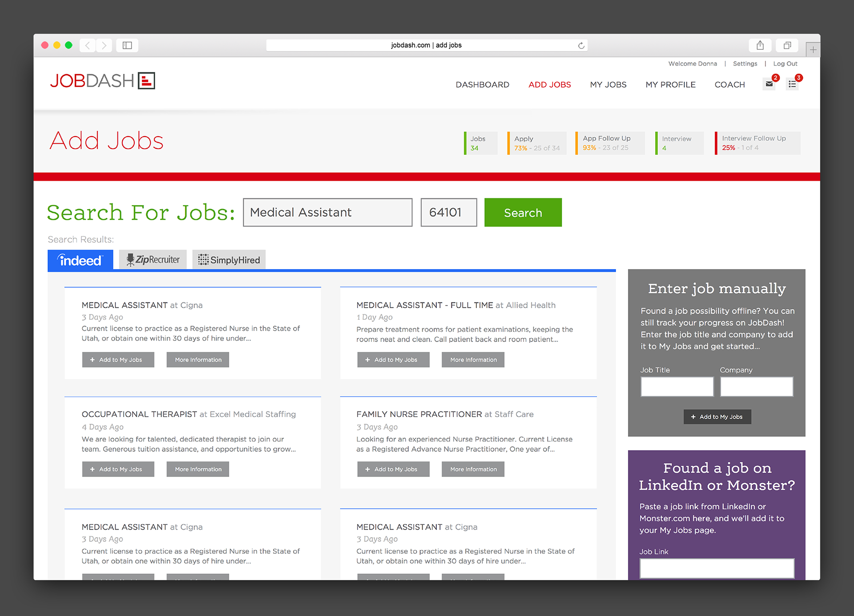This screenshot has height=616, width=854.
Task: More Information for Occupational Therapist job
Action: [x=198, y=469]
